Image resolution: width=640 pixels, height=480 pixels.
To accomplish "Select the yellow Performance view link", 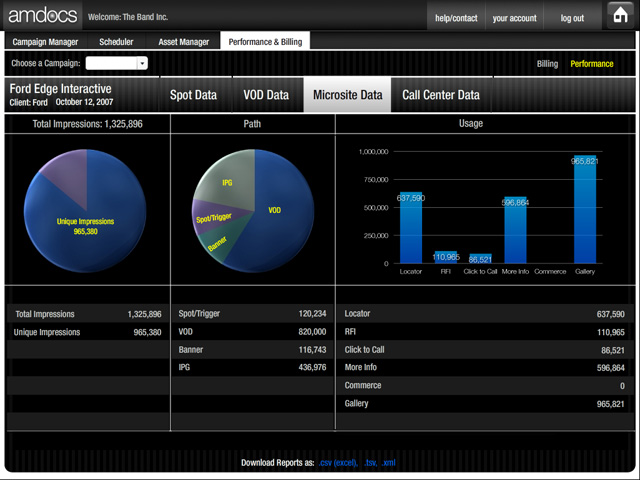I will 592,64.
